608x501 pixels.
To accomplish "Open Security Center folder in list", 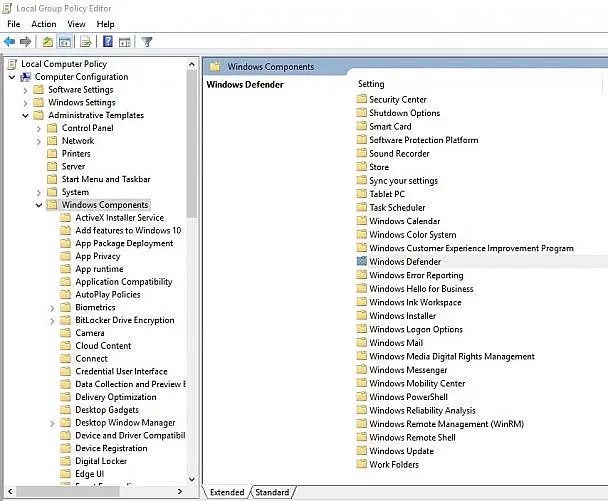I will pos(397,100).
